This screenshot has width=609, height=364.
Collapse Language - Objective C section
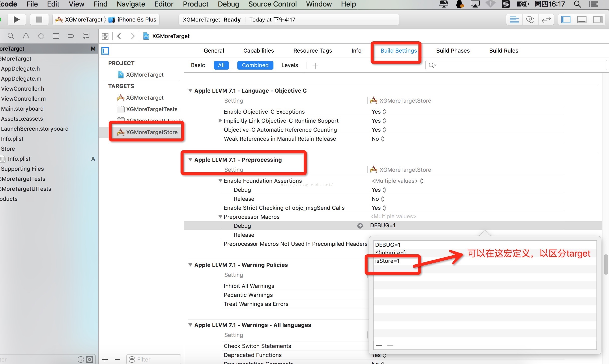click(x=190, y=90)
